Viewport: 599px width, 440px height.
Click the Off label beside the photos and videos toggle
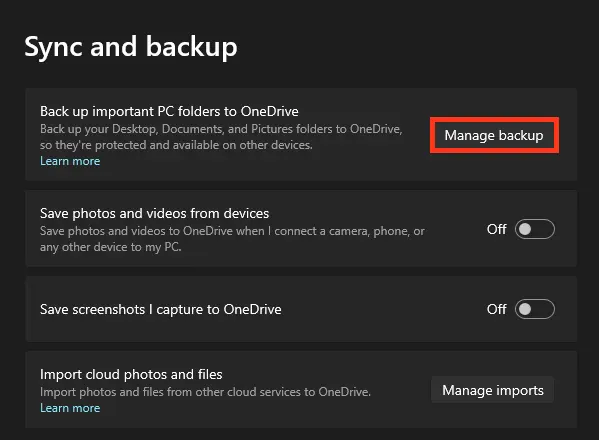point(496,229)
